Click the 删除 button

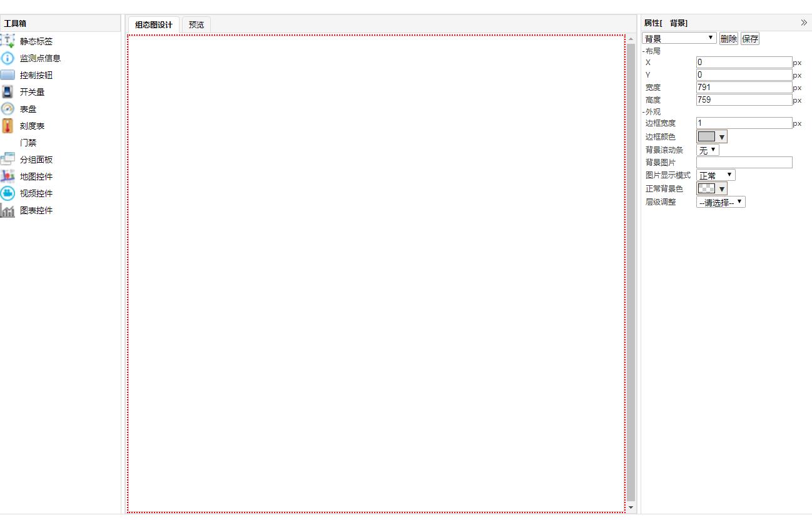pyautogui.click(x=728, y=39)
